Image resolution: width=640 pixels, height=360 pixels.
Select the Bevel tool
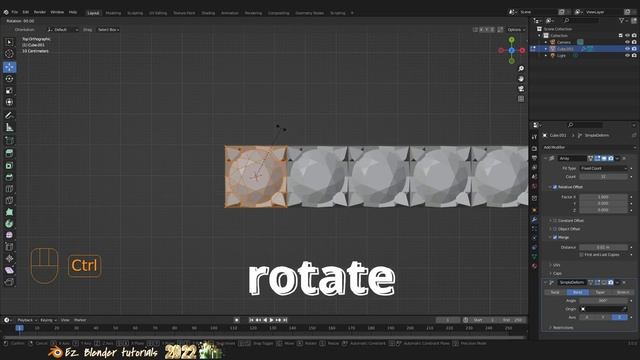(9, 177)
